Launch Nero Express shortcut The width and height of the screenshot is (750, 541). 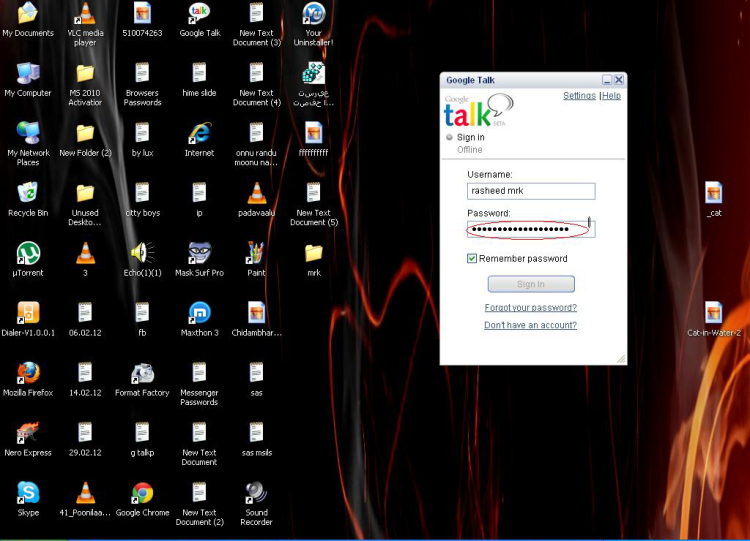[28, 432]
